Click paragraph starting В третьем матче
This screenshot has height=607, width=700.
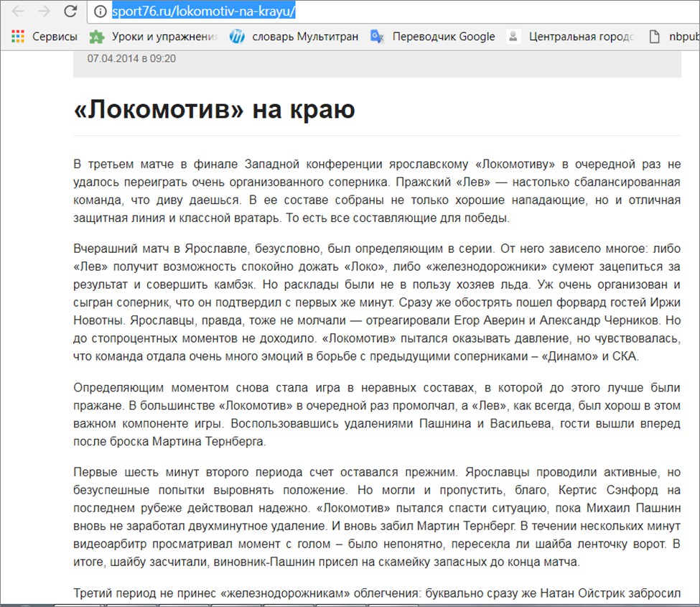tap(377, 191)
